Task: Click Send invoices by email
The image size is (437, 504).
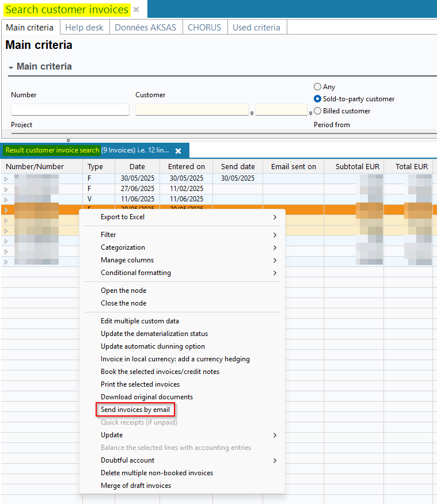Action: click(135, 410)
